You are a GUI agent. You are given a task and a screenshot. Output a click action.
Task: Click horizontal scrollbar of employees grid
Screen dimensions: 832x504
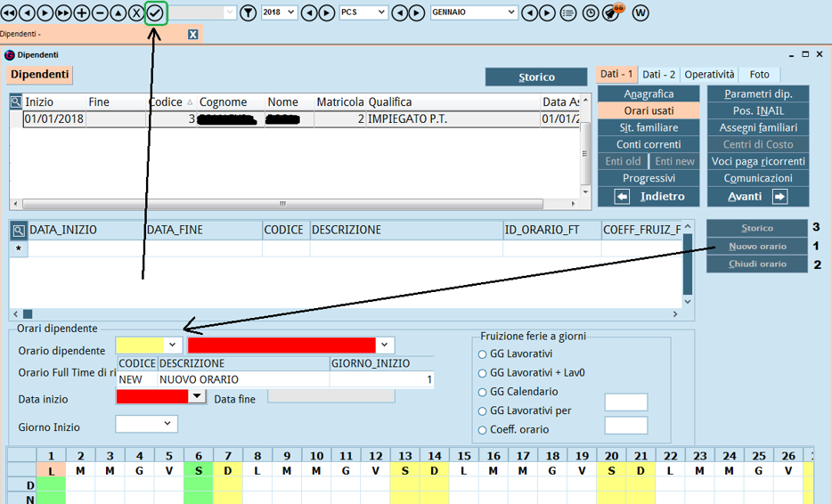click(x=282, y=204)
